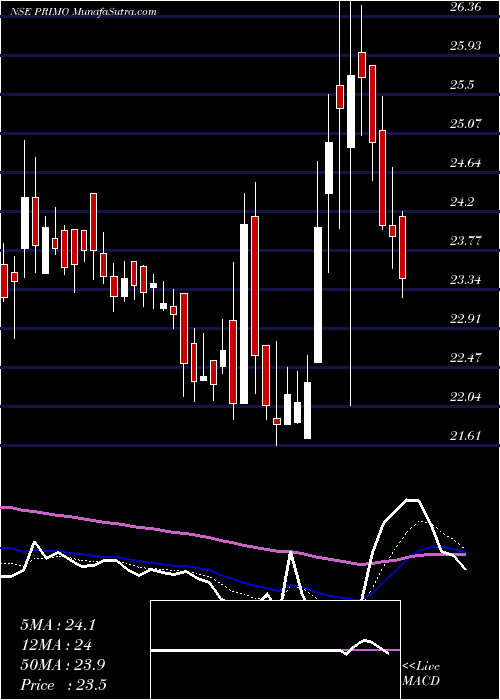Click the 24.64 price axis label

(x=466, y=162)
